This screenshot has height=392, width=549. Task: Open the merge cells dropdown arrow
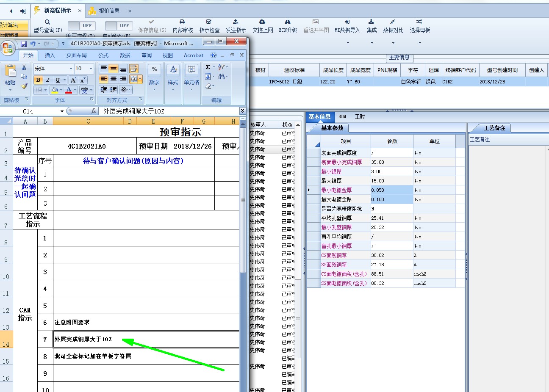140,79
